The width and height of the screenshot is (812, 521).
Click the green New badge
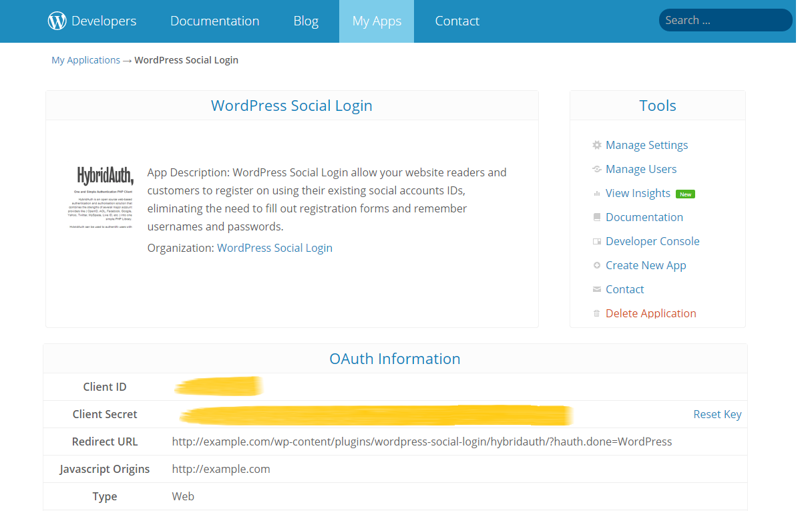click(685, 194)
